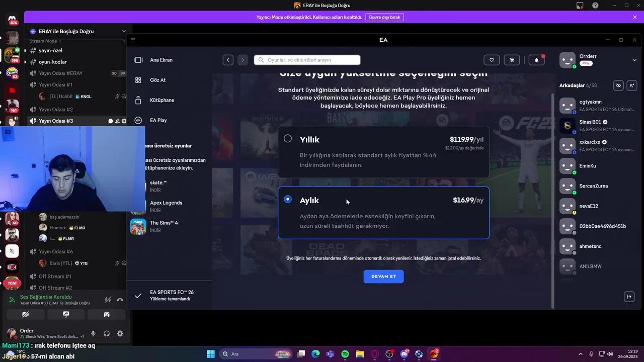Image resolution: width=644 pixels, height=362 pixels.
Task: Select the Yıllık yearly plan radio button
Action: pos(288,138)
